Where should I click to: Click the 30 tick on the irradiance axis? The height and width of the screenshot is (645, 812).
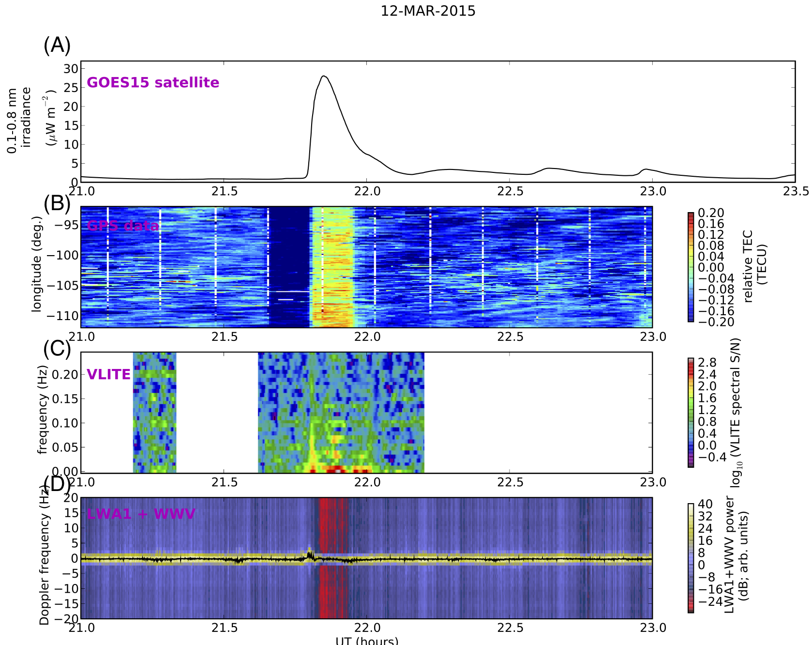71,69
